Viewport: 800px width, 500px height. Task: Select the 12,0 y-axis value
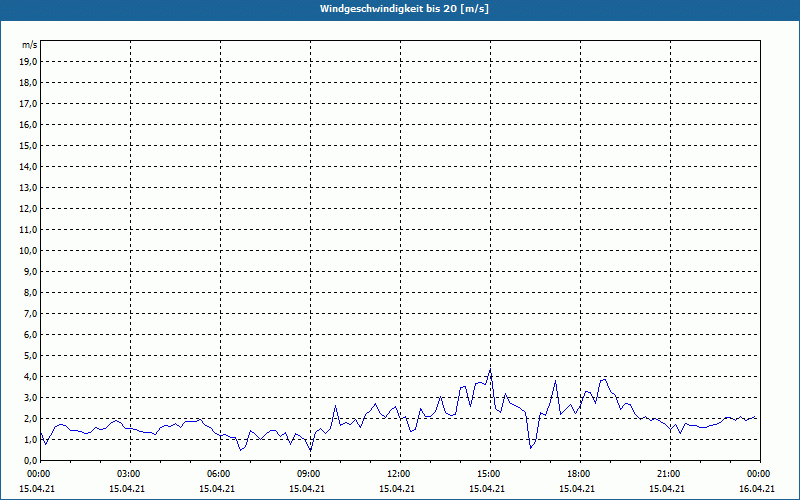(x=28, y=209)
